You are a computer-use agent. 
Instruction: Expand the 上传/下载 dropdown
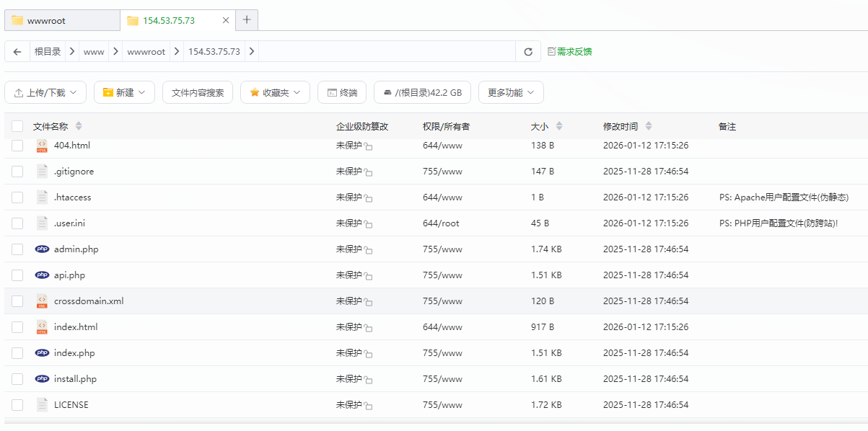pos(45,92)
